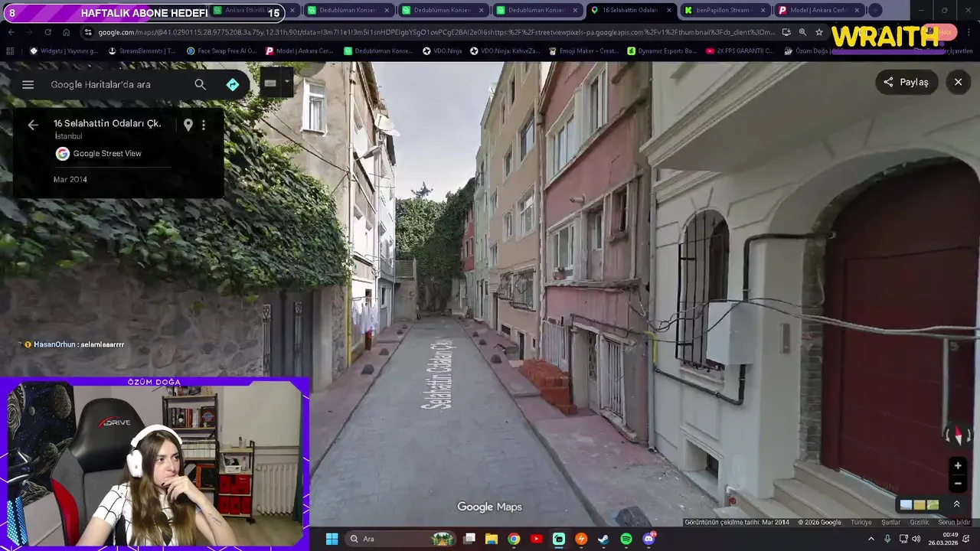Open YouTube app from the taskbar
This screenshot has width=980, height=551.
point(536,539)
